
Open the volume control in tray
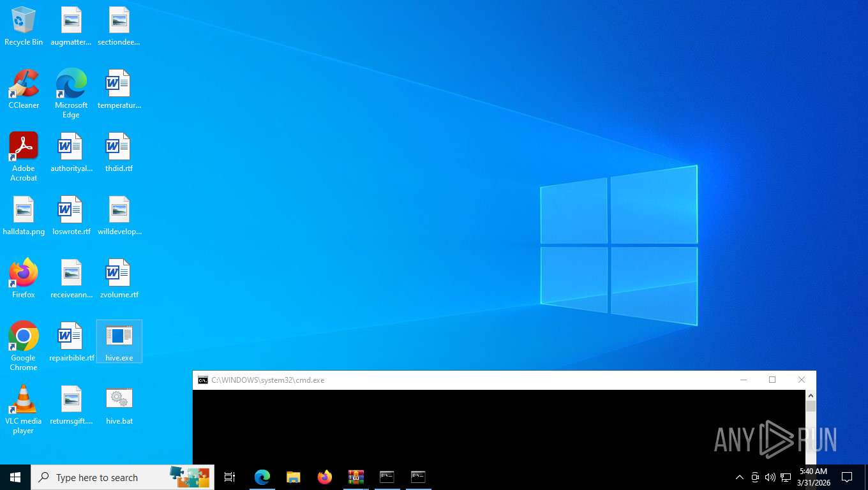pos(770,477)
